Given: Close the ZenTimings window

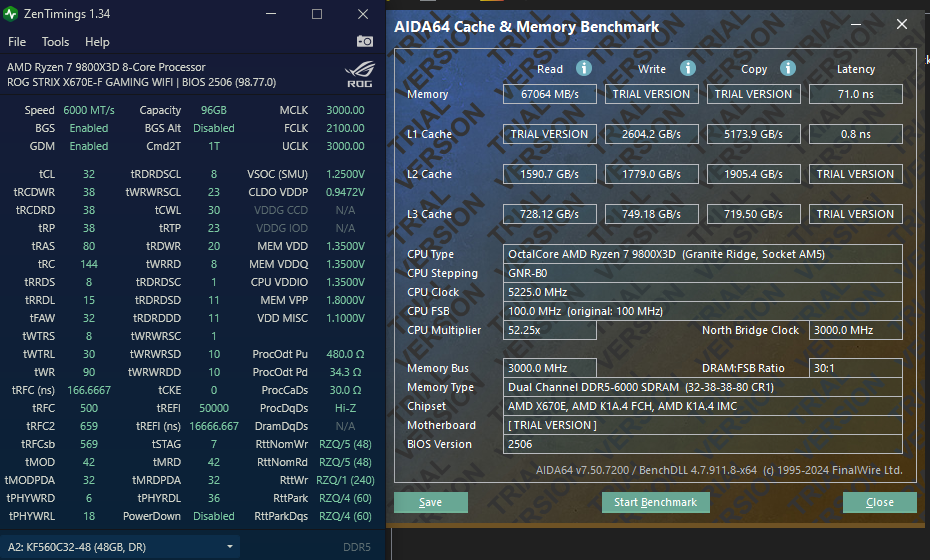Looking at the screenshot, I should tap(363, 14).
